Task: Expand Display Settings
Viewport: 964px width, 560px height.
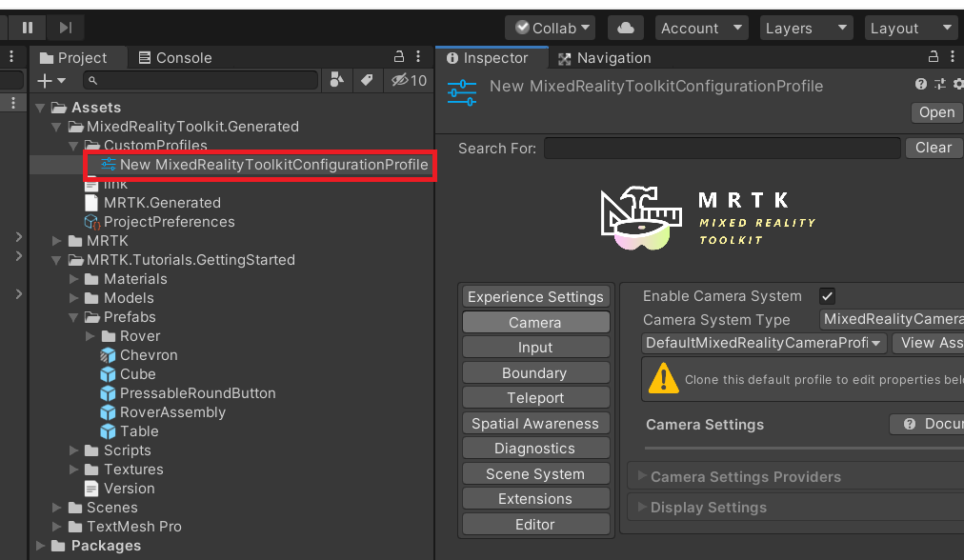Action: click(x=642, y=507)
